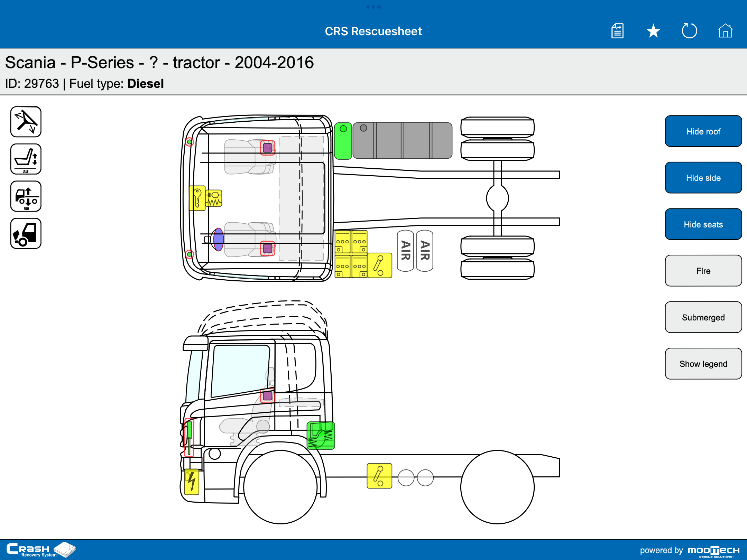Select the cab tilt icon

click(26, 234)
